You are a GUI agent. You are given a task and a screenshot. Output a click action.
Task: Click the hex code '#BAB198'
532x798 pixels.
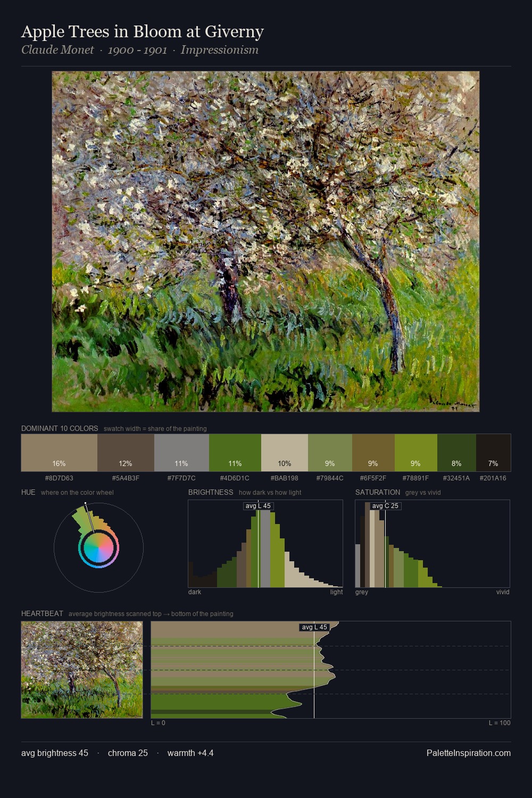tap(285, 478)
